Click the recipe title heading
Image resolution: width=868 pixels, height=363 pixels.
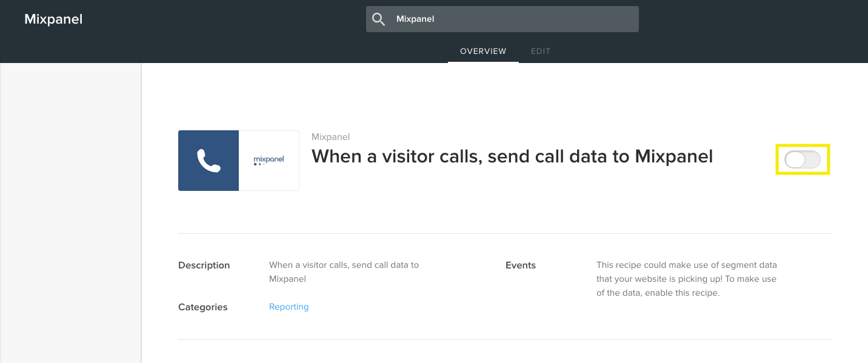[512, 156]
